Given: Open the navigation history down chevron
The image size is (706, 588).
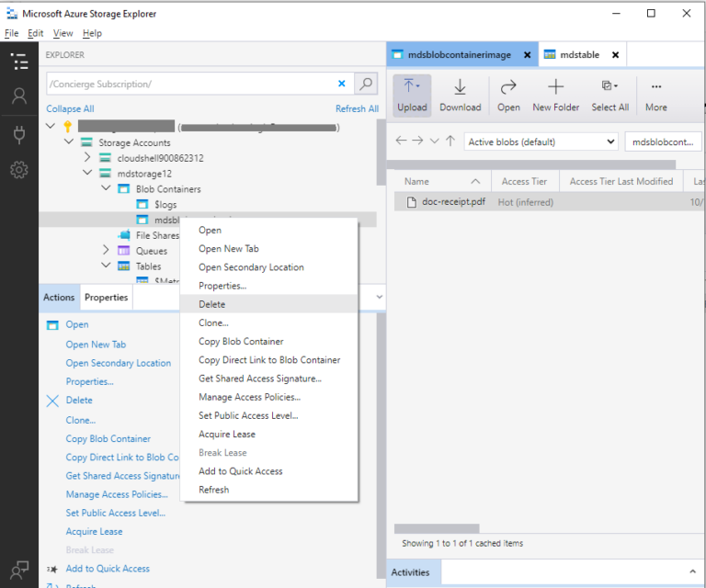Looking at the screenshot, I should coord(434,141).
